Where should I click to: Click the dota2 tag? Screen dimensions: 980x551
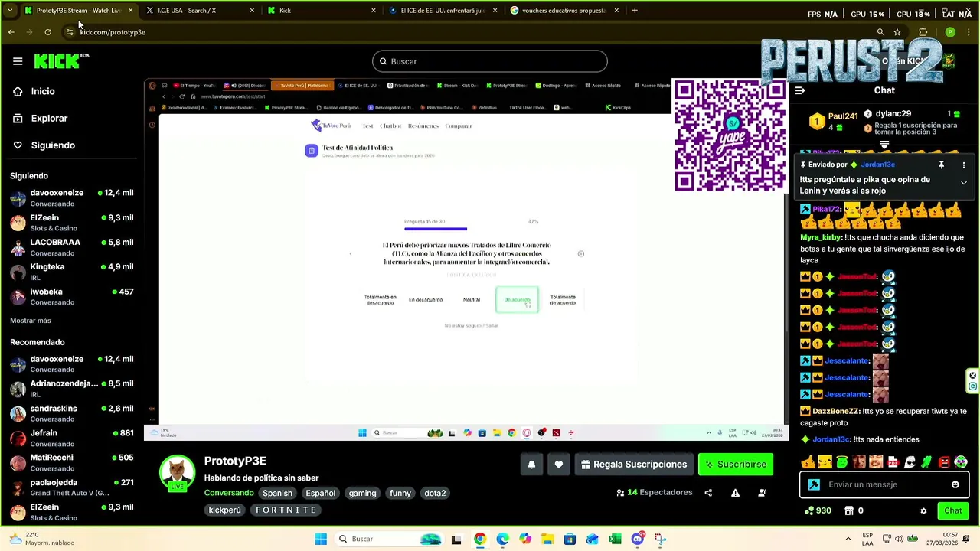[435, 494]
